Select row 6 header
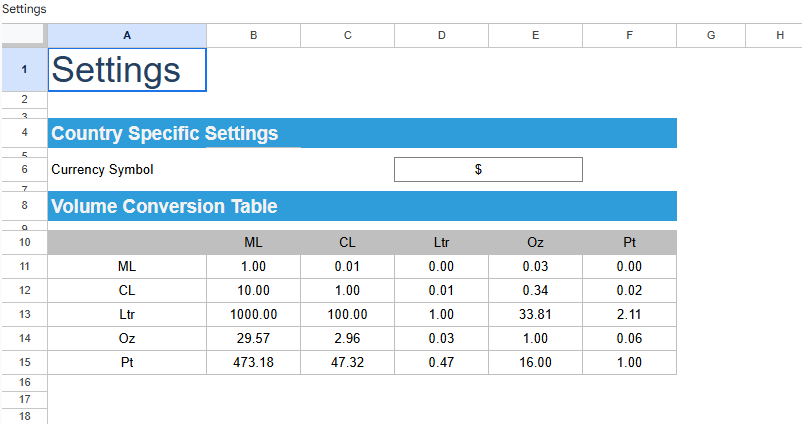The width and height of the screenshot is (802, 424). 24,170
